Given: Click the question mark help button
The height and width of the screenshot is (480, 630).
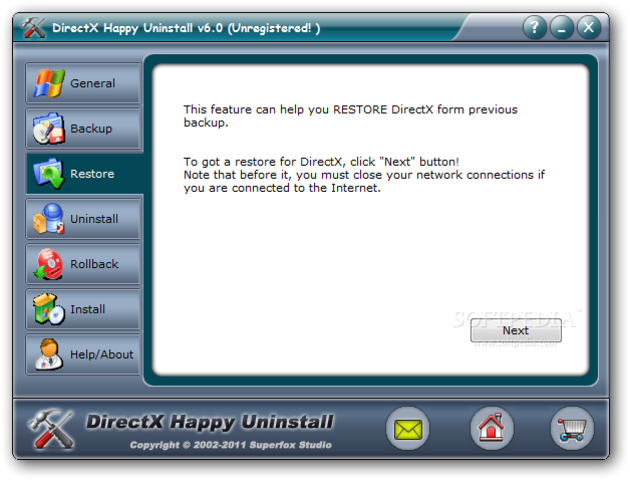Looking at the screenshot, I should [534, 27].
